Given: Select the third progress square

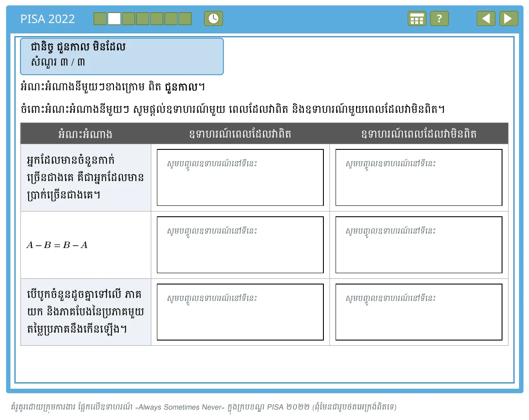Looking at the screenshot, I should click(x=128, y=19).
